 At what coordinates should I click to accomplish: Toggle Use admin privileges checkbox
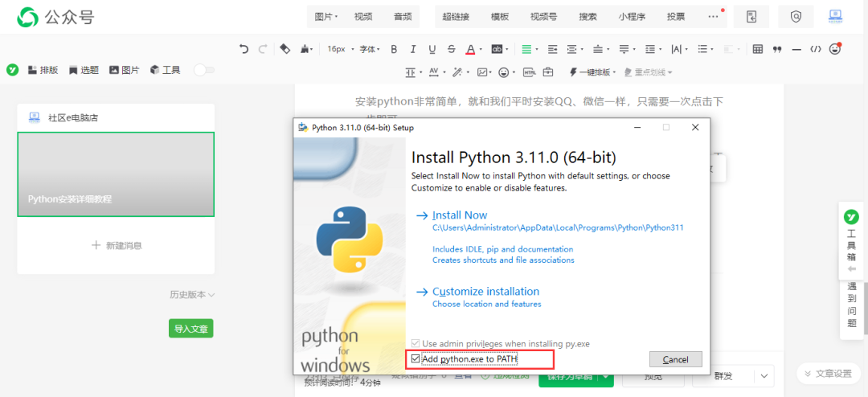[416, 344]
